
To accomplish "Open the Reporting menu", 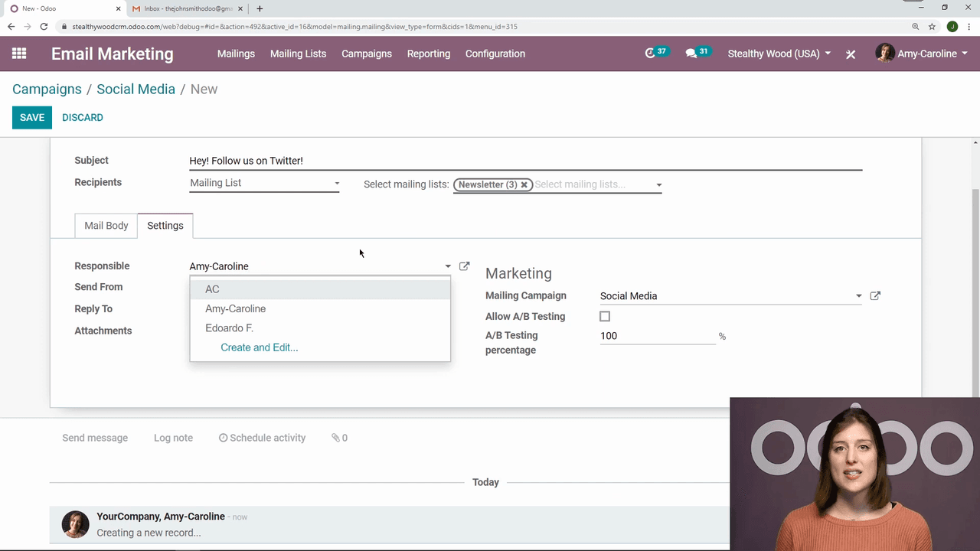I will 429,54.
